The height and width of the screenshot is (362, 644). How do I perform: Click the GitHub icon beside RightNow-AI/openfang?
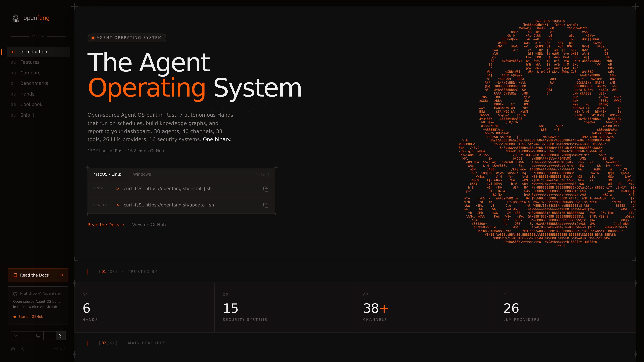click(x=15, y=294)
